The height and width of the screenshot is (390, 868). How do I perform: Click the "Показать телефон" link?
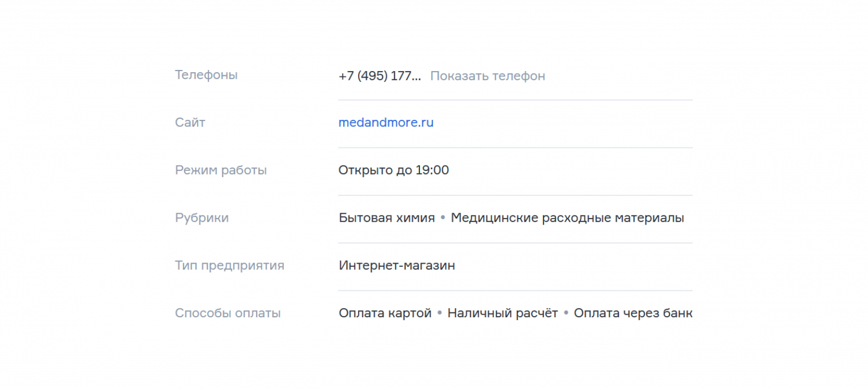click(x=487, y=76)
